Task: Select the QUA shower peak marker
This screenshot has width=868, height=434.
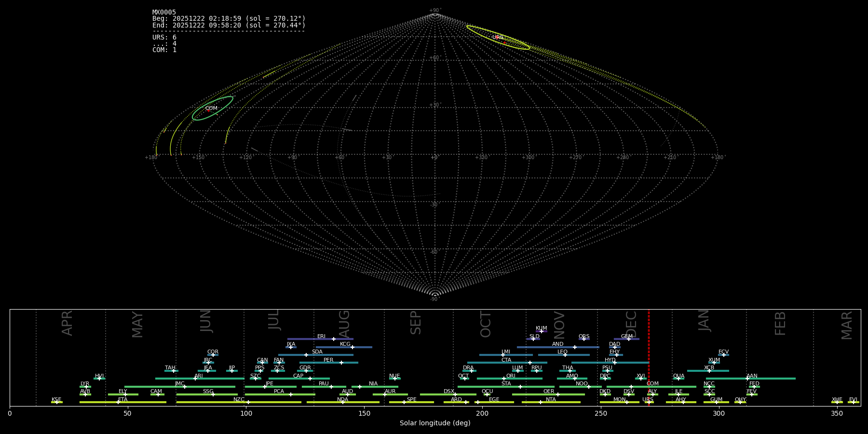Action: click(x=678, y=379)
